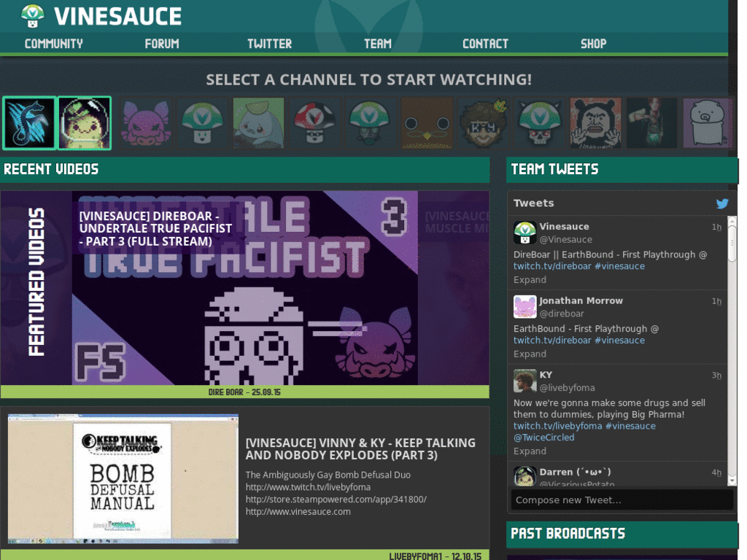Click Vinesauce tweet profile avatar
The width and height of the screenshot is (747, 560).
pos(525,233)
